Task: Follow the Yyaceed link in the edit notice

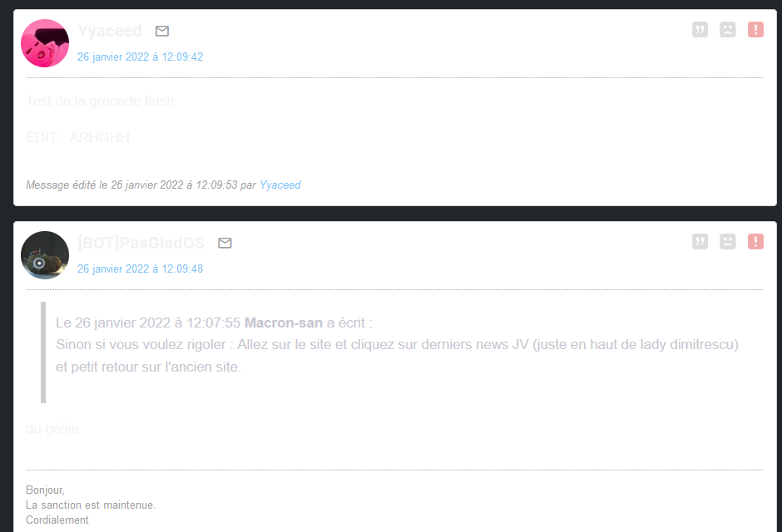Action: [280, 185]
